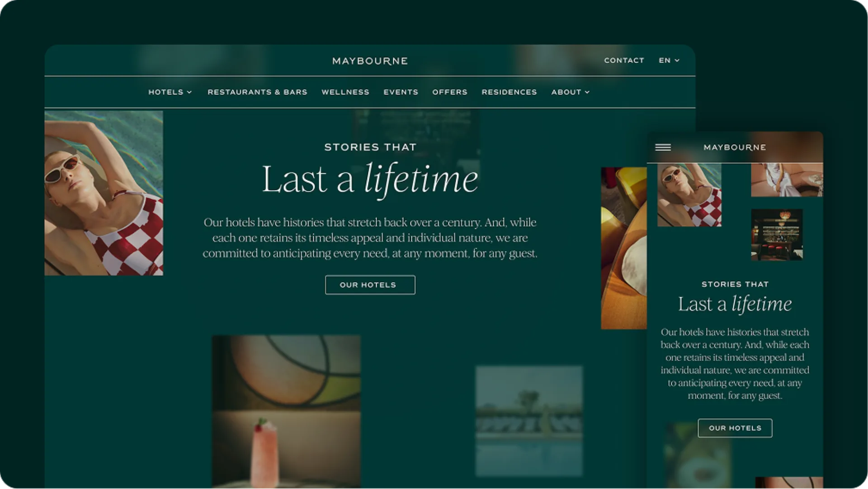The width and height of the screenshot is (868, 489).
Task: Open the EN language selector
Action: (x=669, y=61)
